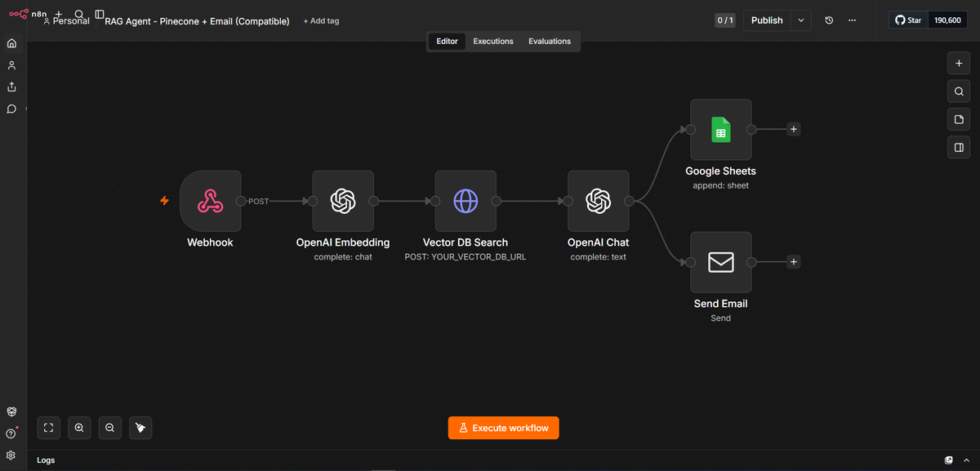Click the Execute workflow button
This screenshot has height=471, width=980.
click(x=504, y=428)
